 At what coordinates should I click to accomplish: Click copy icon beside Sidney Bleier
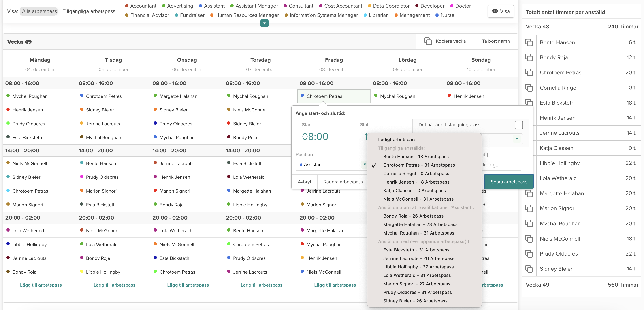[529, 269]
